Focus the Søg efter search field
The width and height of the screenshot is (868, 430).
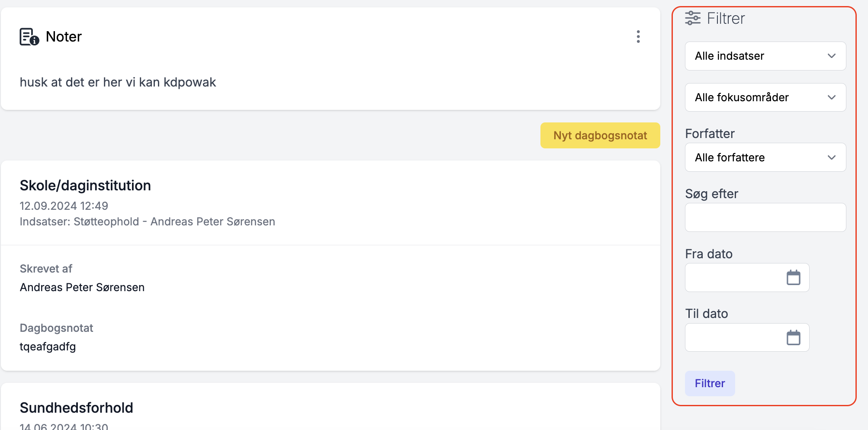pos(765,218)
